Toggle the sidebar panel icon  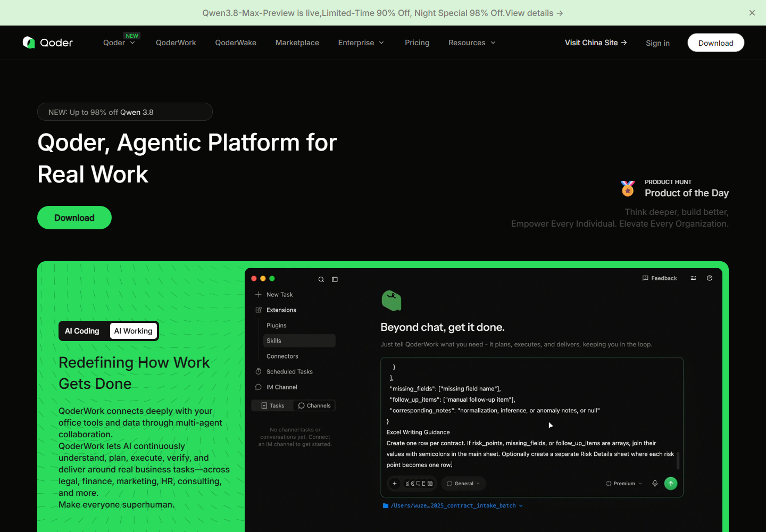tap(335, 279)
